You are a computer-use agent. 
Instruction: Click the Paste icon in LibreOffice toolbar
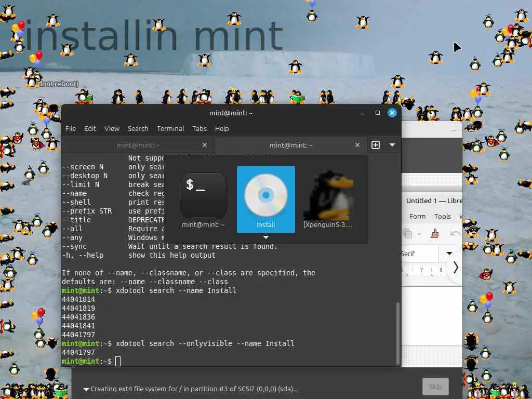tap(407, 233)
